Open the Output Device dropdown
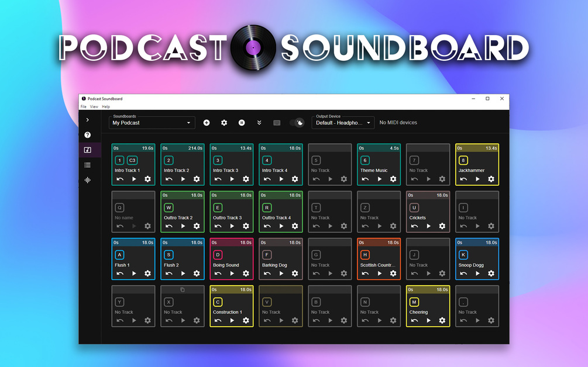This screenshot has height=367, width=588. 343,123
